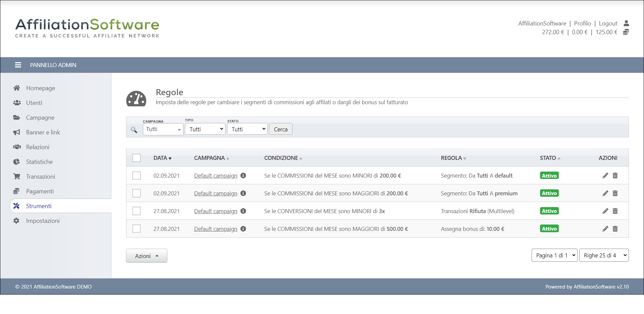Viewport: 644px width, 314px height.
Task: Delete the premium segment rule via trash icon
Action: 615,193
